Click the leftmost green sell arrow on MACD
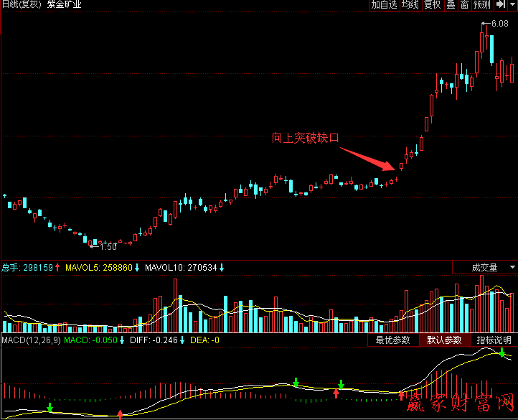This screenshot has height=420, width=518. coord(50,408)
